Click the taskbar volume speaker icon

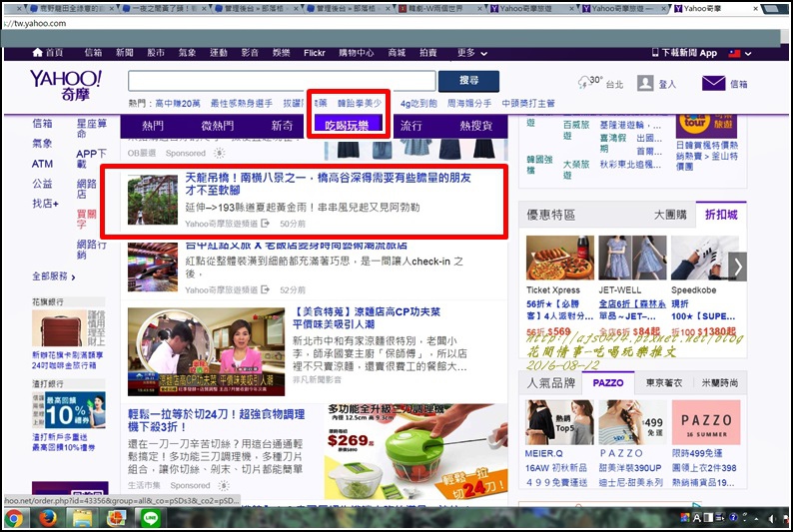click(x=771, y=518)
